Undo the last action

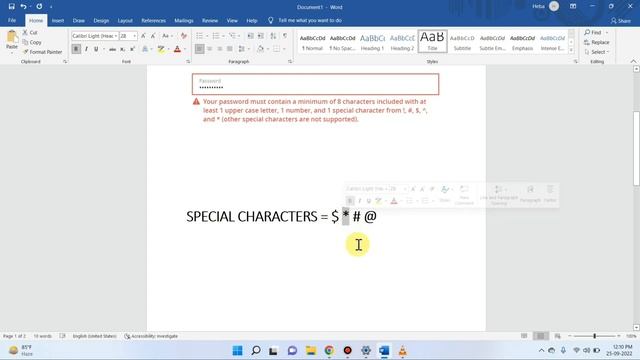coord(23,7)
